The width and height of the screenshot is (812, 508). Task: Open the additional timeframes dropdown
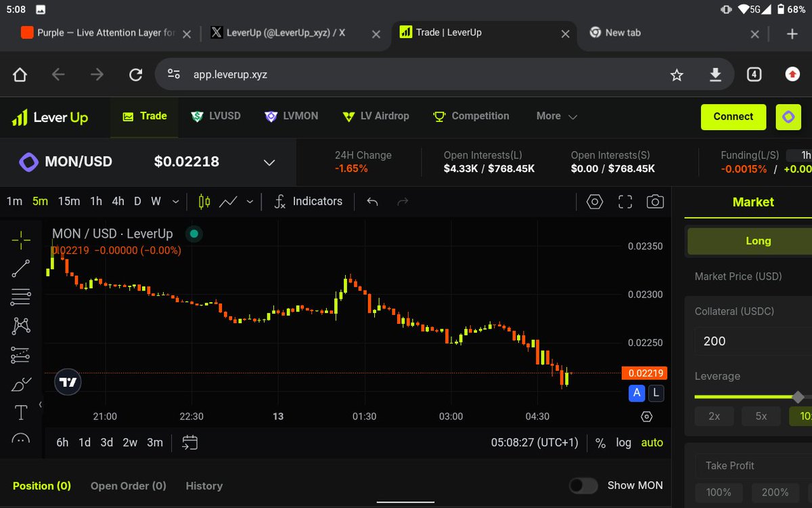pos(176,201)
